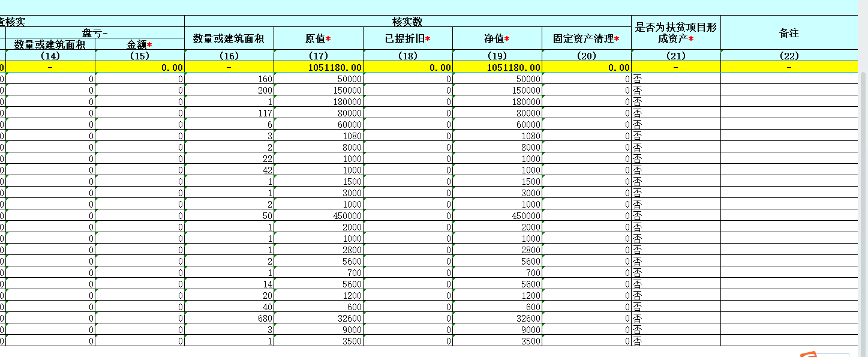Screen dimensions: 868x357
Task: Click the 数量或建筑面积 header under 核实数
Action: pos(229,38)
